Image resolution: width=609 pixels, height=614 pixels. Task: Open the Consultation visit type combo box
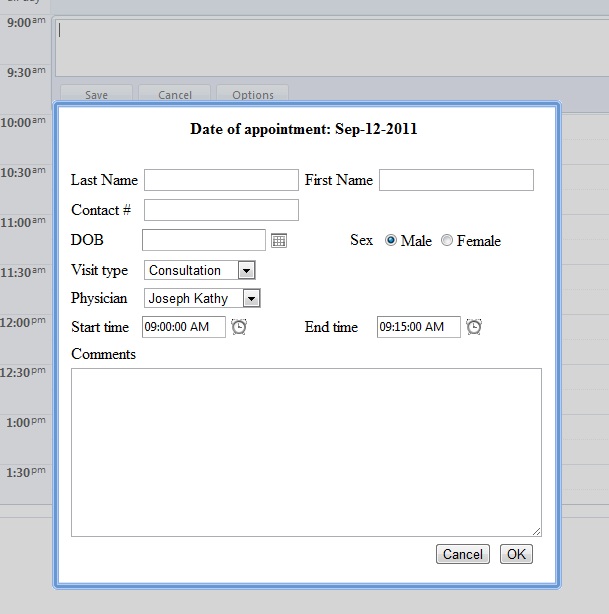tap(200, 270)
